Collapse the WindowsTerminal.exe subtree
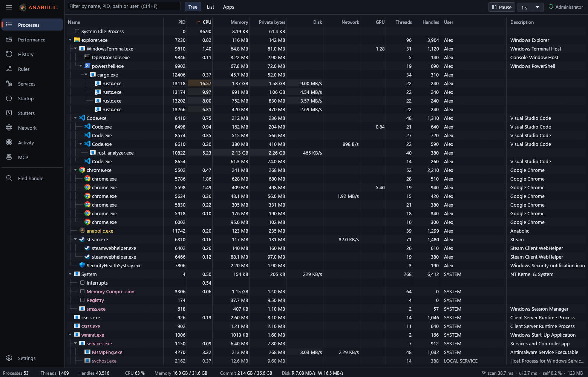Viewport: 588px width, 377px height. (x=75, y=49)
